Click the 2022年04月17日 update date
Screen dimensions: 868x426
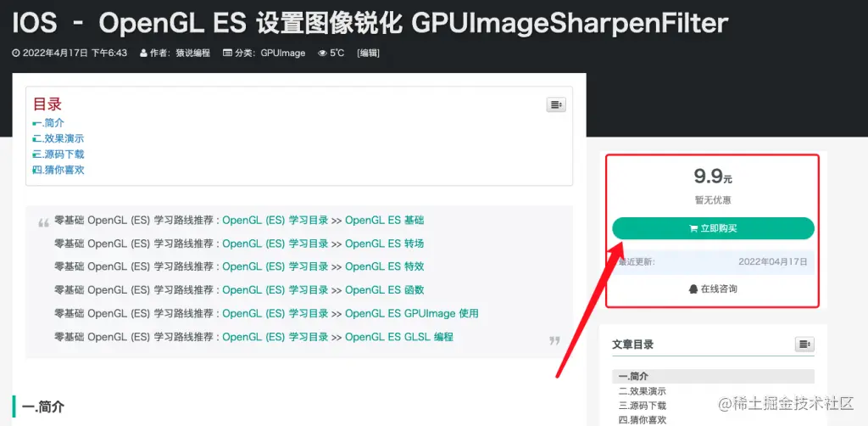click(773, 262)
